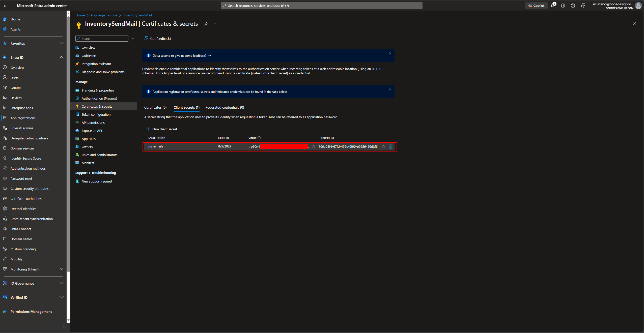Click the resource menu Search field
Image resolution: width=644 pixels, height=333 pixels.
102,39
